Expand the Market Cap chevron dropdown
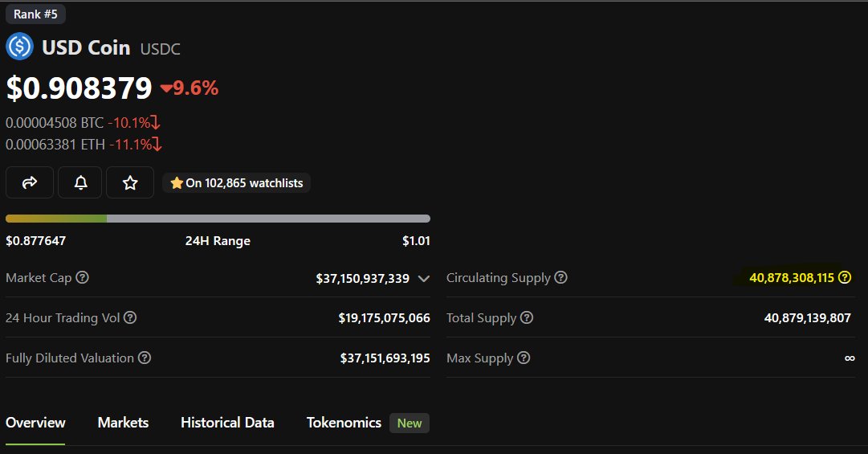The height and width of the screenshot is (454, 868). pos(423,279)
